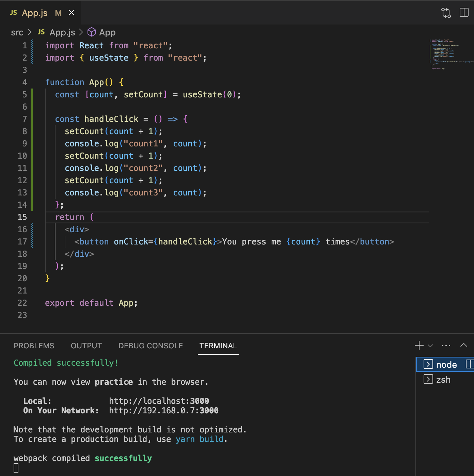The image size is (474, 476).
Task: Click the closing </div> tag on line 18
Action: (x=79, y=254)
